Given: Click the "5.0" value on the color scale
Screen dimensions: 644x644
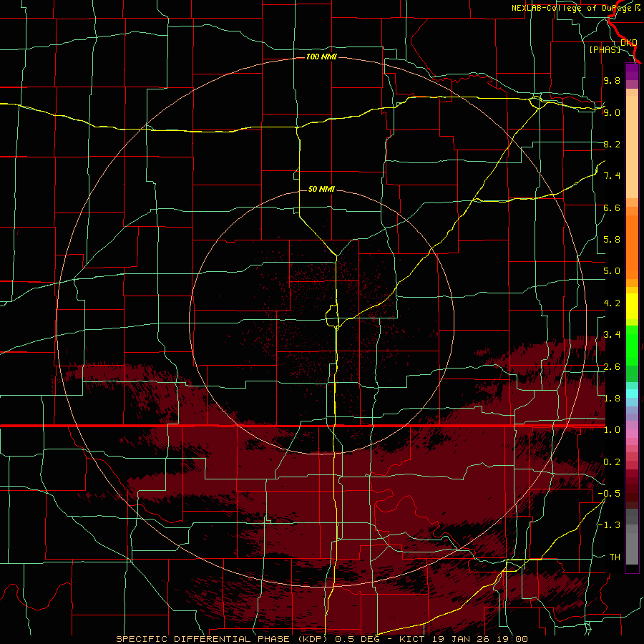Looking at the screenshot, I should pos(612,271).
